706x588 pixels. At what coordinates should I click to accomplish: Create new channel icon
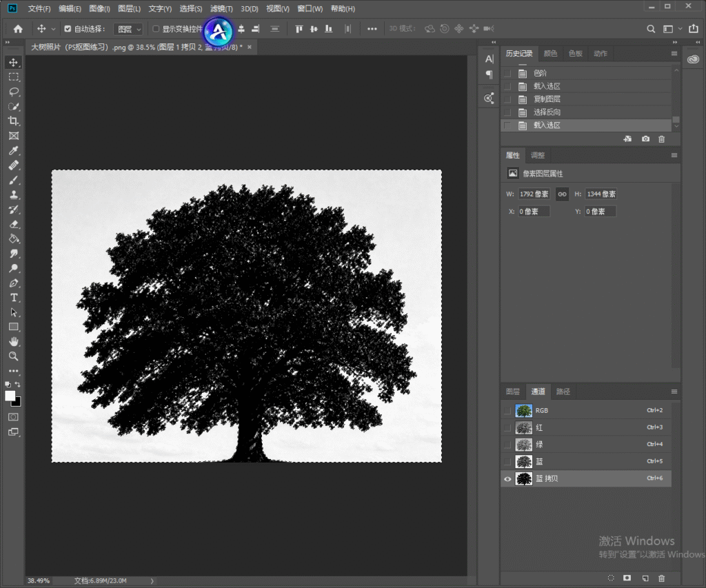tap(645, 578)
